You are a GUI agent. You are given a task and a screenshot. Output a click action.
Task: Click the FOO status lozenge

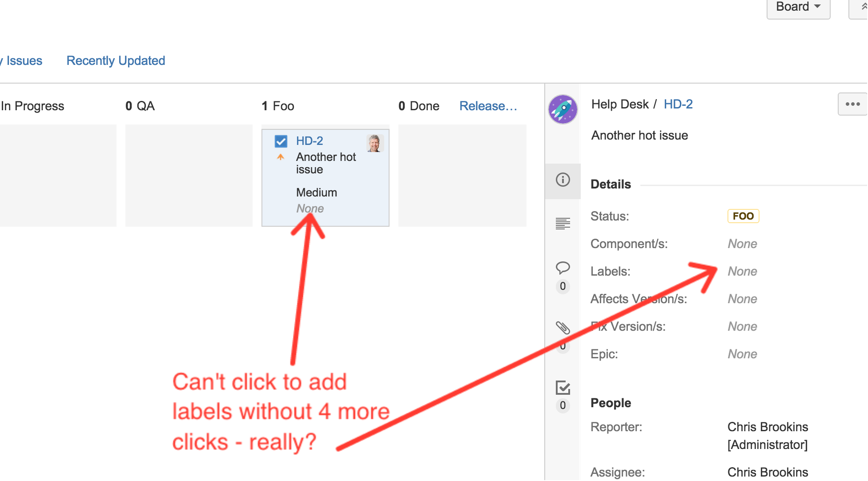coord(743,216)
